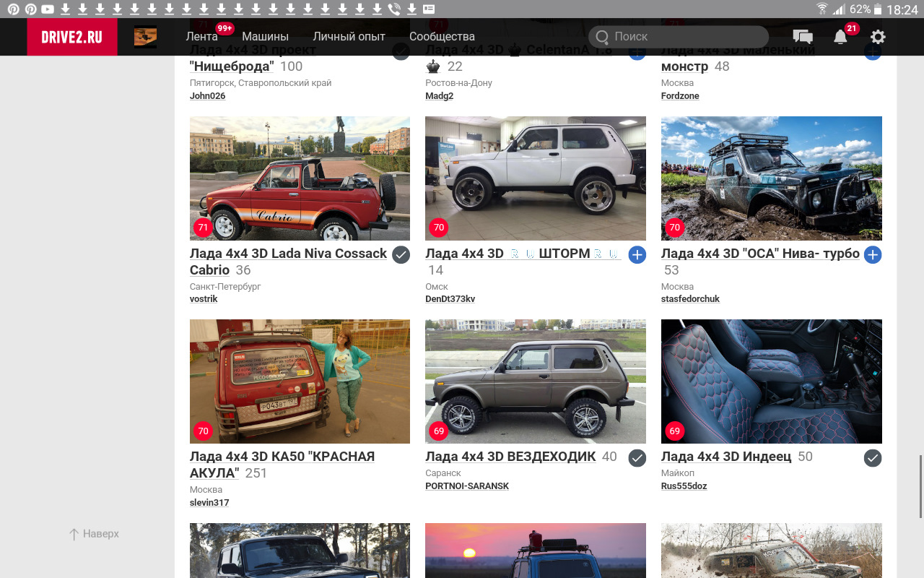Open the messages chat icon

[802, 37]
